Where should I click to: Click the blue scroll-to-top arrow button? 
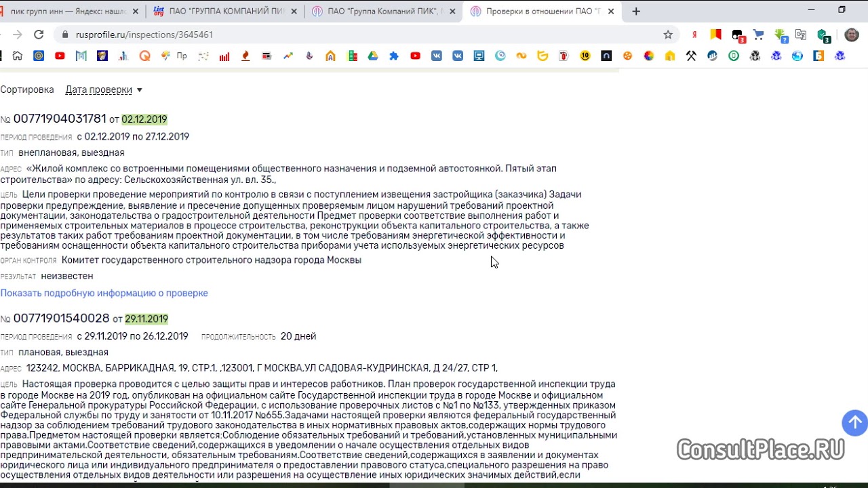(x=854, y=423)
